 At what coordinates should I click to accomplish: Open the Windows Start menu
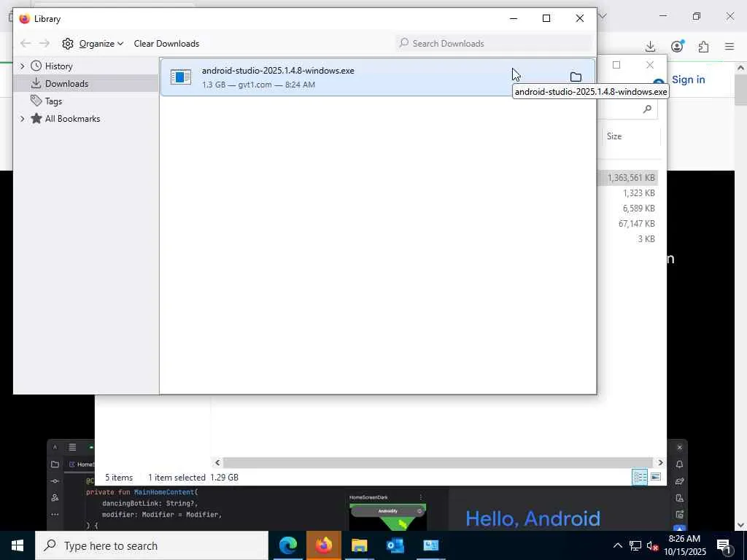click(18, 545)
